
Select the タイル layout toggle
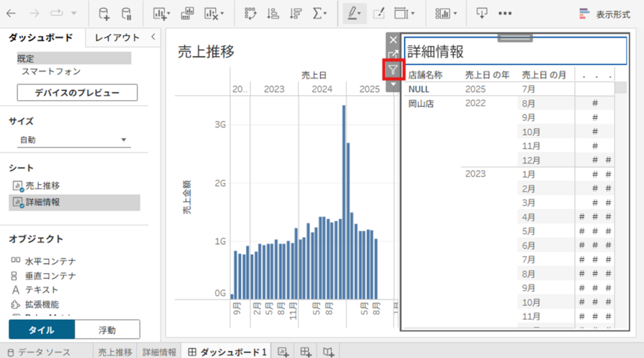click(x=42, y=330)
